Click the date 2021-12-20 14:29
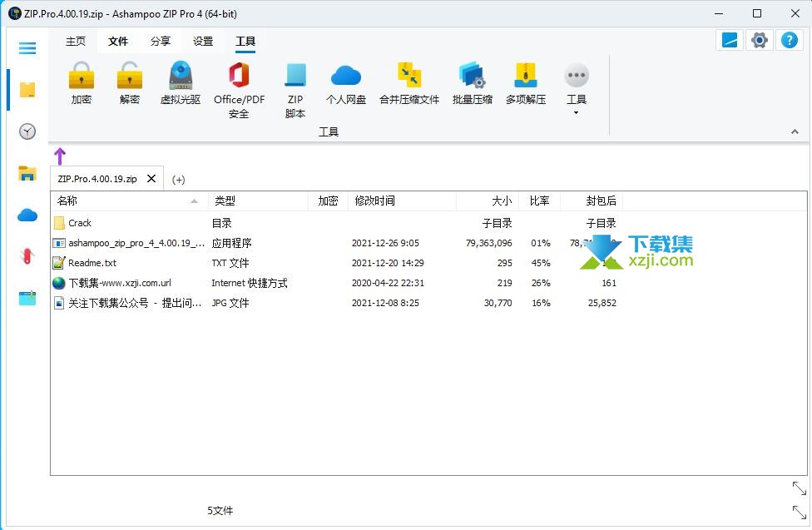This screenshot has width=812, height=530. coord(388,263)
